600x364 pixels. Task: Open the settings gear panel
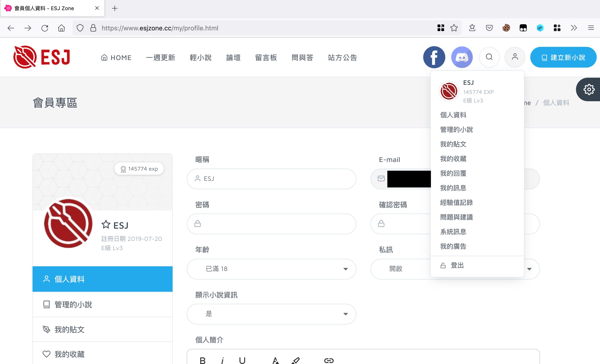[589, 89]
